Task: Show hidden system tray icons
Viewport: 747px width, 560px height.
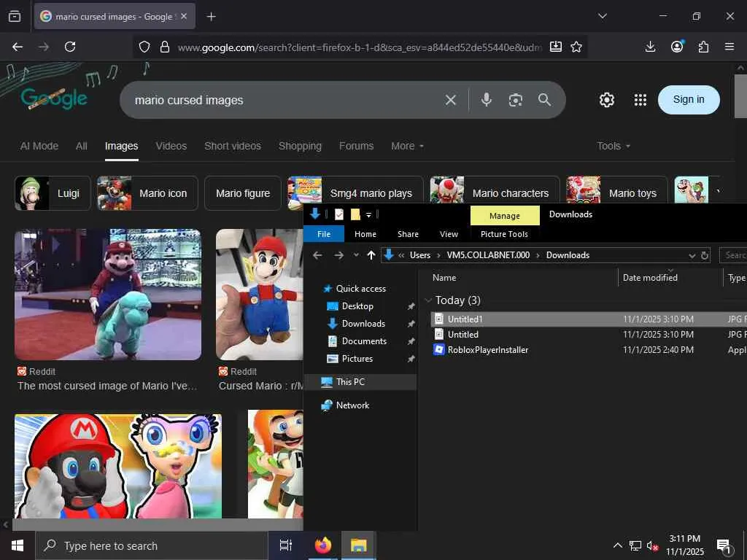Action: [617, 545]
